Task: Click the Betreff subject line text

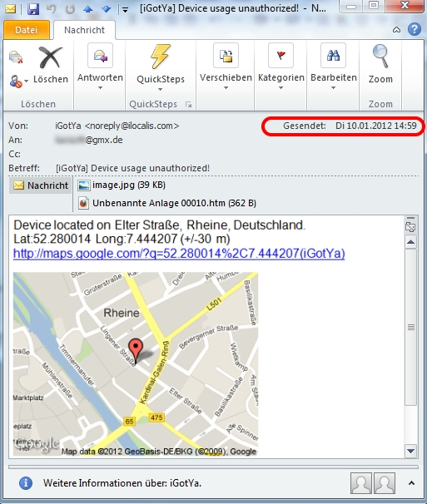Action: [132, 168]
